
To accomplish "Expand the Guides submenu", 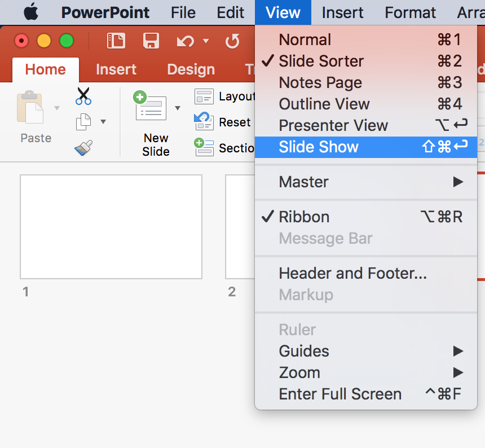I will 366,351.
